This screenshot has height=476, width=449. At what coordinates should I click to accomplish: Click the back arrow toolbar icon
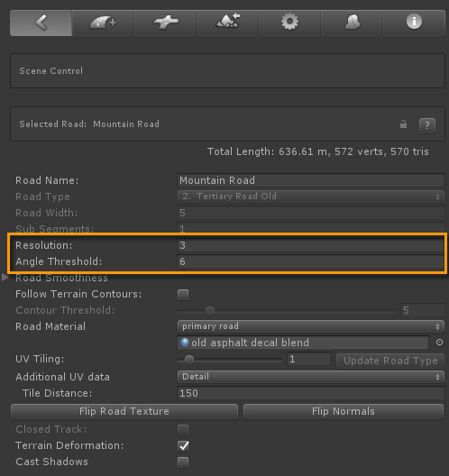41,23
